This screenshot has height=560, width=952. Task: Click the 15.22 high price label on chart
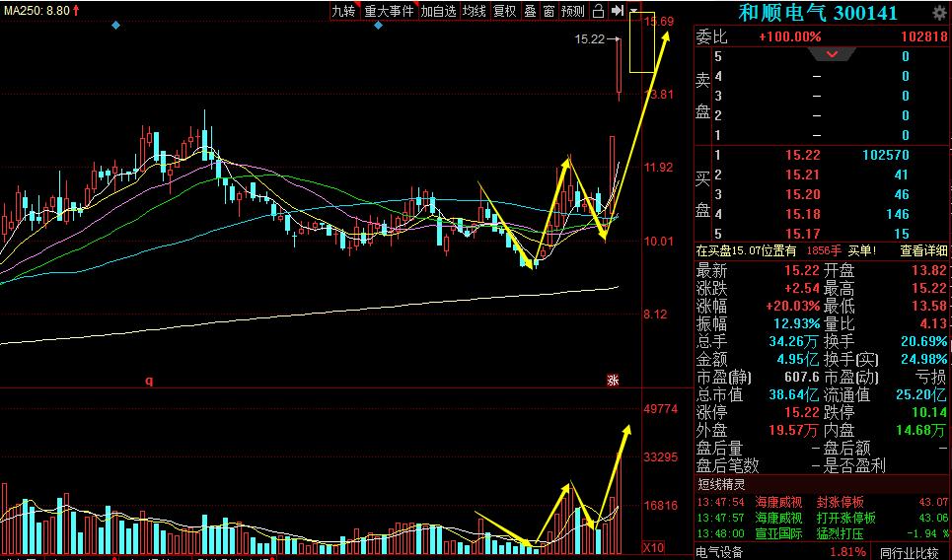tap(590, 39)
